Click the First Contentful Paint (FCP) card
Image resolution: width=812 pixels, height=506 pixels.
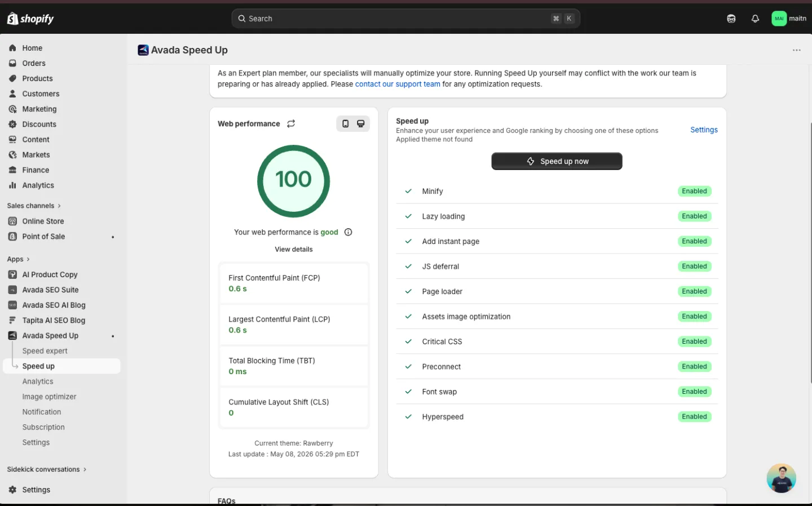pyautogui.click(x=294, y=283)
